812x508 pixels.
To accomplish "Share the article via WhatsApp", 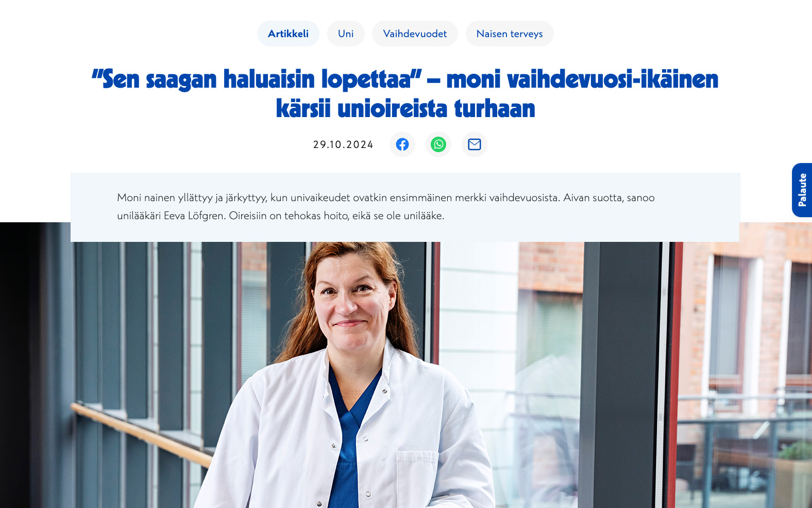I will (x=438, y=144).
